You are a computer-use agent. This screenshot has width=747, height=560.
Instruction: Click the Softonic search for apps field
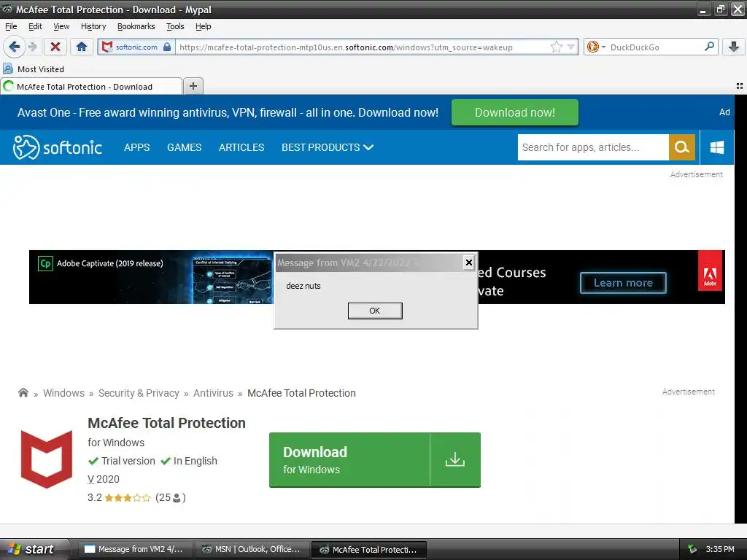tap(593, 147)
